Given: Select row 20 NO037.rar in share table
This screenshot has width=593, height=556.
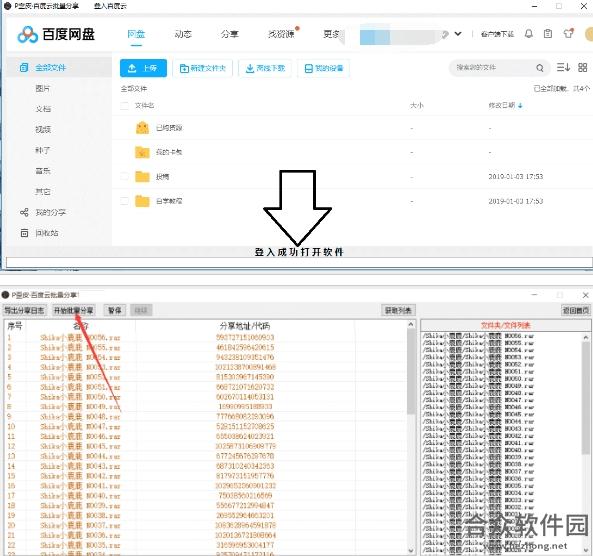Looking at the screenshot, I should tap(206, 526).
